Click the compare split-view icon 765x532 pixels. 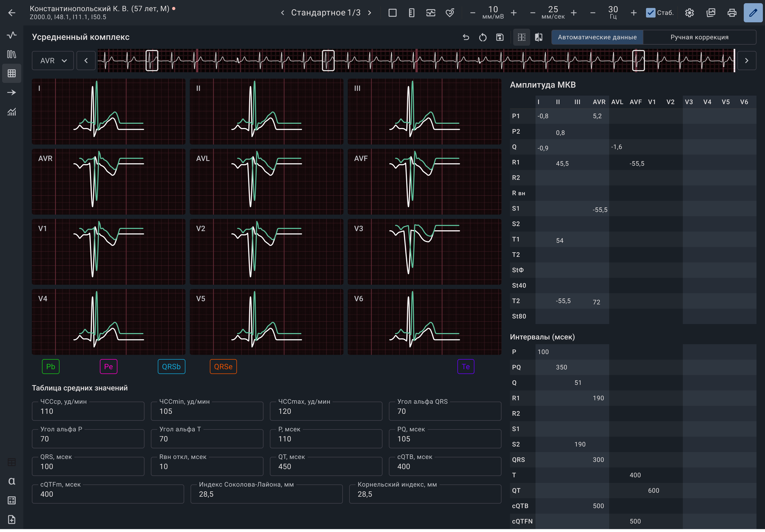tap(539, 37)
